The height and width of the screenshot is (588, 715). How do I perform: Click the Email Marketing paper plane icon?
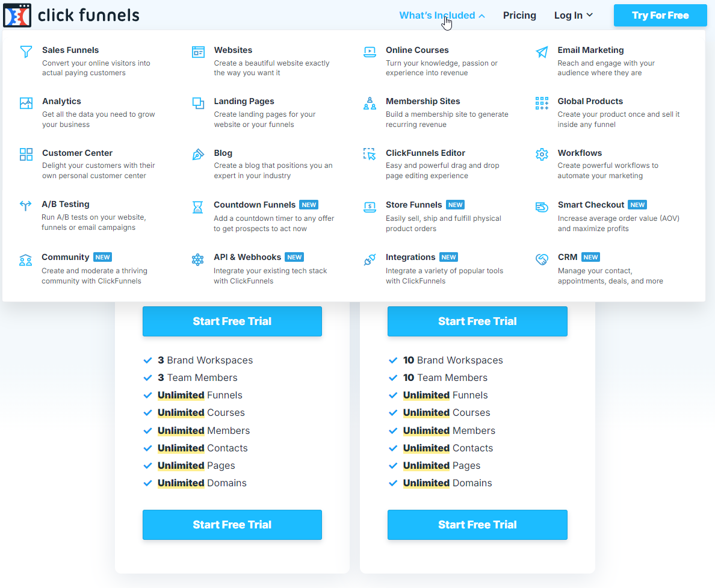542,52
